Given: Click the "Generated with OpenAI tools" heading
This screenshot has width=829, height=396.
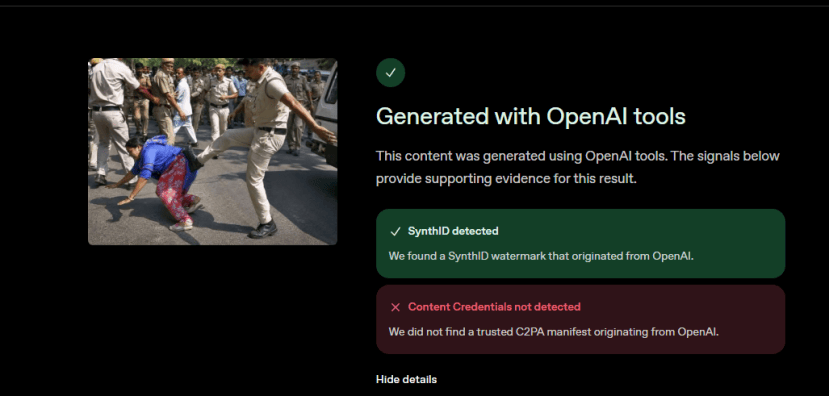Looking at the screenshot, I should click(x=531, y=116).
